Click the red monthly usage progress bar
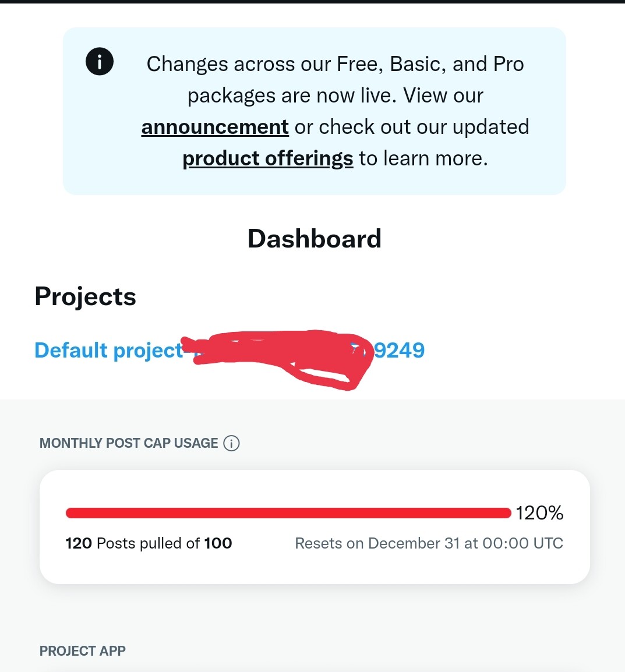This screenshot has height=672, width=625. click(x=288, y=513)
